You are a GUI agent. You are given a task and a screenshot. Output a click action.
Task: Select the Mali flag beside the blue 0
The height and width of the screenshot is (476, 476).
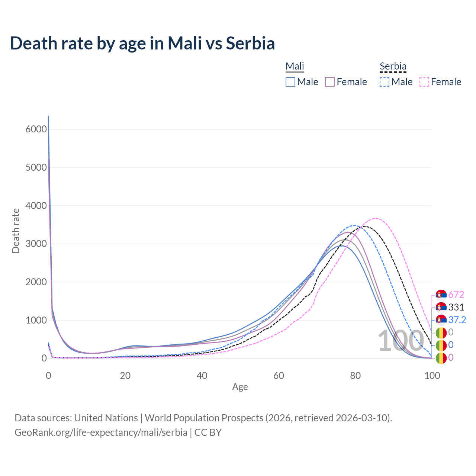pyautogui.click(x=441, y=345)
